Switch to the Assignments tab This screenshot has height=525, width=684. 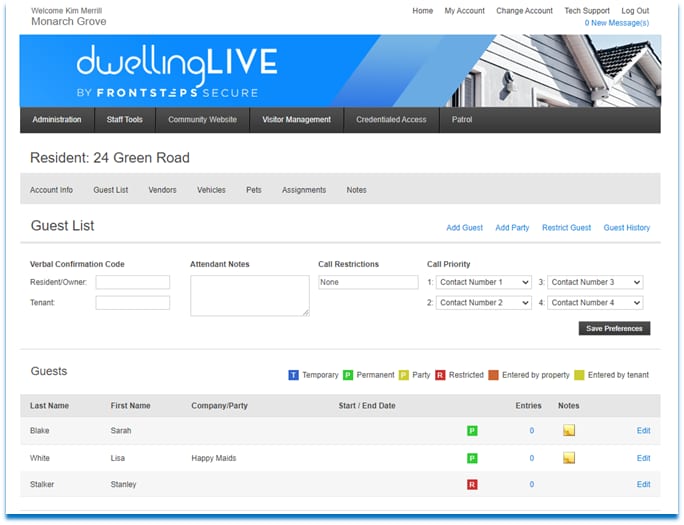coord(304,190)
